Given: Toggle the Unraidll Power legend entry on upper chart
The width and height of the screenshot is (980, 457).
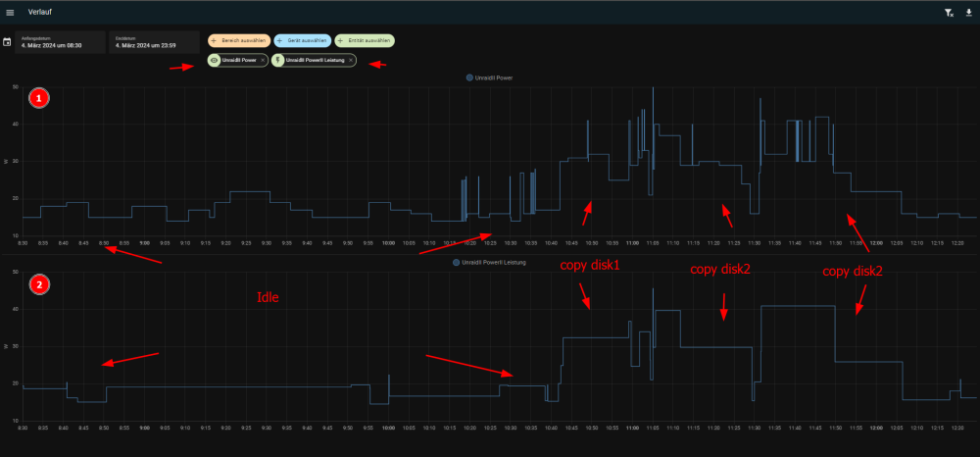Looking at the screenshot, I should [x=490, y=77].
